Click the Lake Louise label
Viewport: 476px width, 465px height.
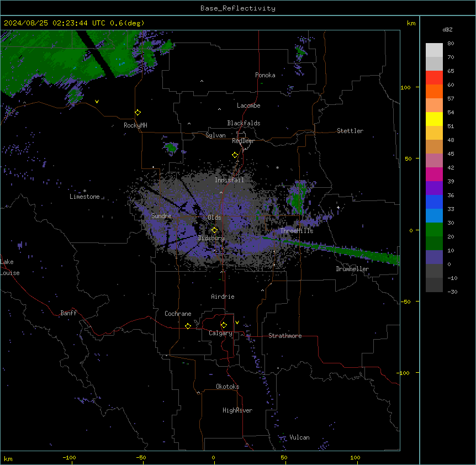(10, 267)
